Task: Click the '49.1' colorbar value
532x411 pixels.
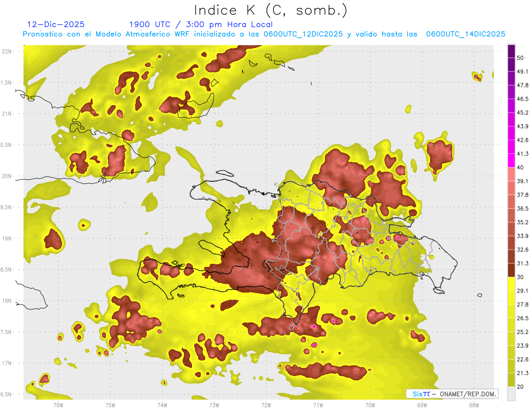Action: 523,71
